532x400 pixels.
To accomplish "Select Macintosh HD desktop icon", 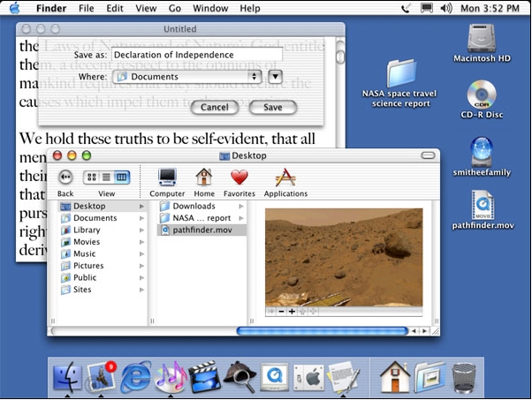I will [x=482, y=43].
